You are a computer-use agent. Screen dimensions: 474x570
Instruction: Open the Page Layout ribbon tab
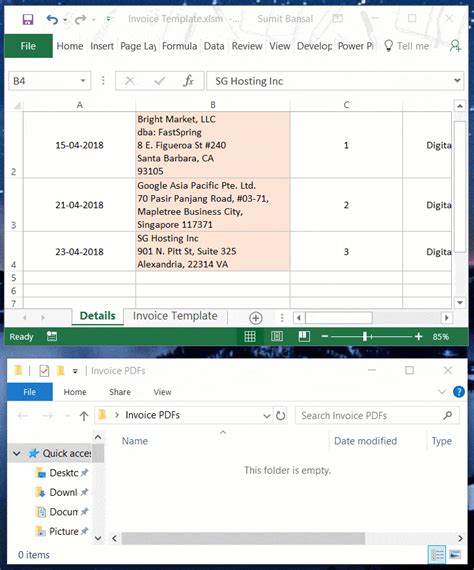(138, 46)
